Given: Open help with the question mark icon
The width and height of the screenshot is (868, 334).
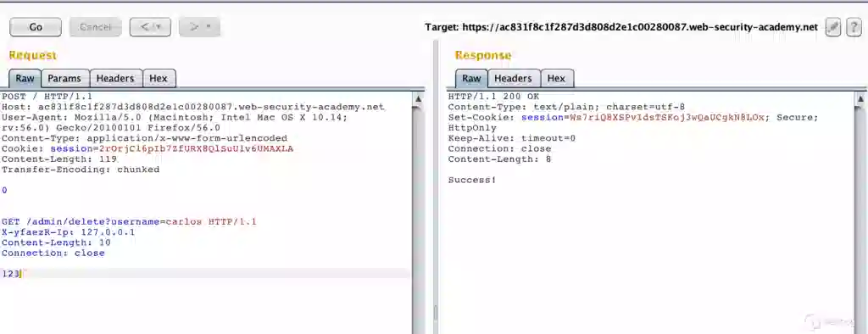Looking at the screenshot, I should tap(854, 27).
